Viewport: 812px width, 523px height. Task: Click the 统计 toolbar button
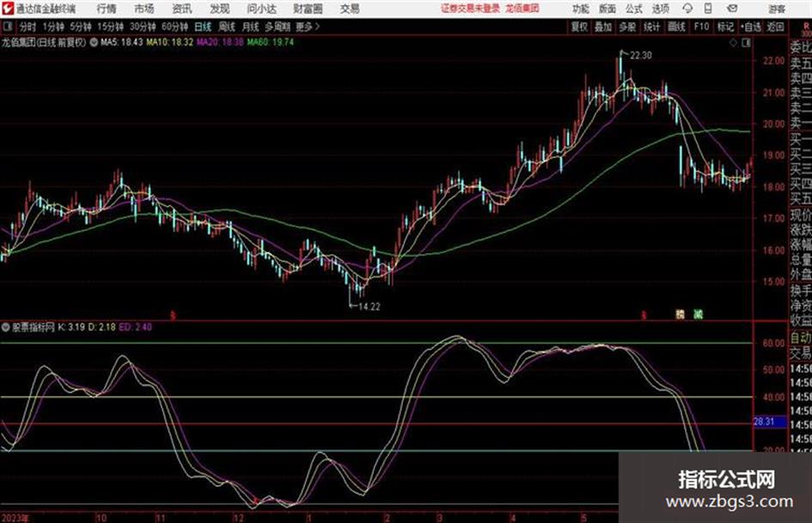(x=651, y=27)
